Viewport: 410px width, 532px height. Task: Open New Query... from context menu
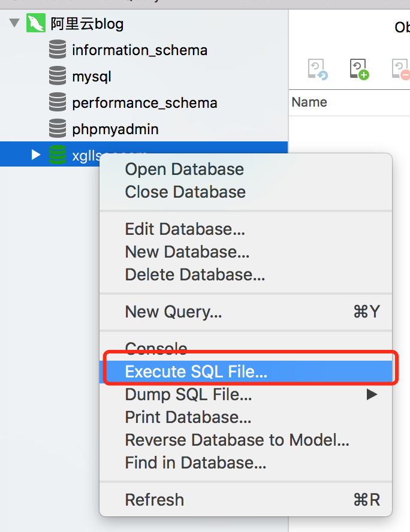[246, 312]
